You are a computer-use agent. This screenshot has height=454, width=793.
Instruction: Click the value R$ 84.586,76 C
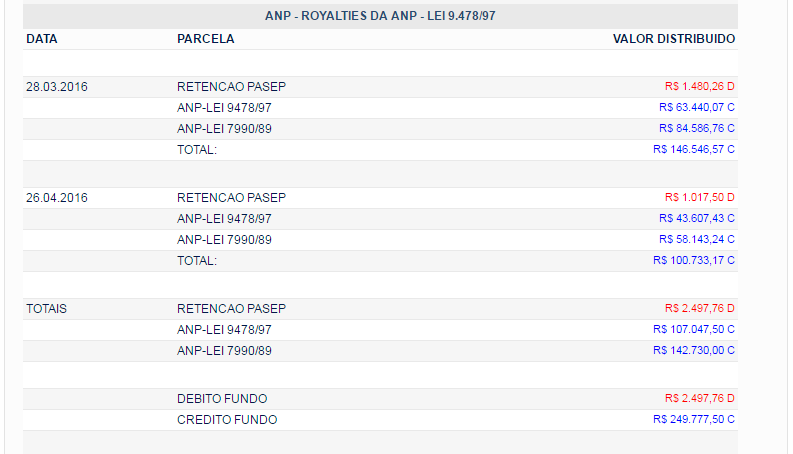696,128
